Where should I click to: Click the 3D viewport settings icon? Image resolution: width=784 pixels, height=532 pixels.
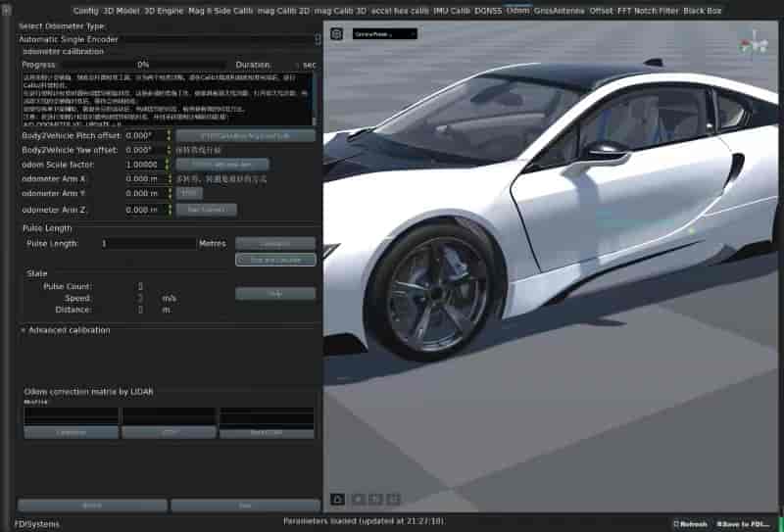pos(336,33)
